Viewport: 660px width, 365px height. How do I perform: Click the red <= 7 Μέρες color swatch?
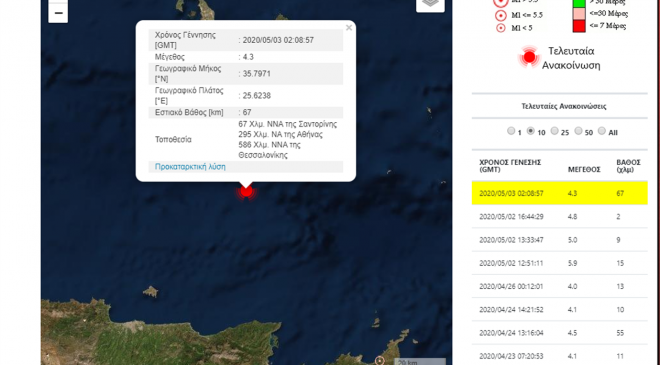click(x=579, y=26)
